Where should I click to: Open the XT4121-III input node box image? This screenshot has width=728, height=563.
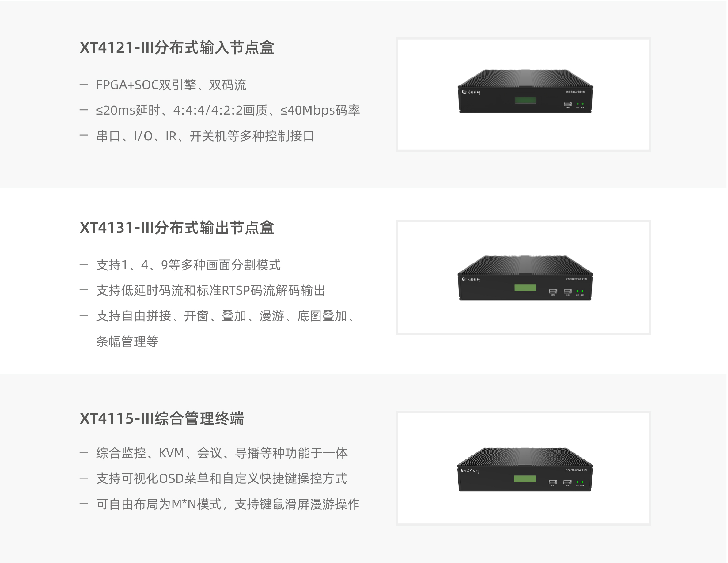(523, 94)
